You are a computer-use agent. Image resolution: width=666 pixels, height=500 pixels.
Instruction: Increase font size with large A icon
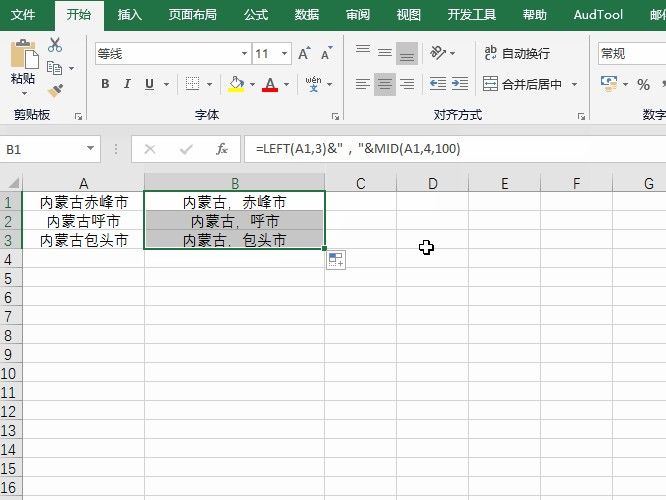(x=304, y=54)
